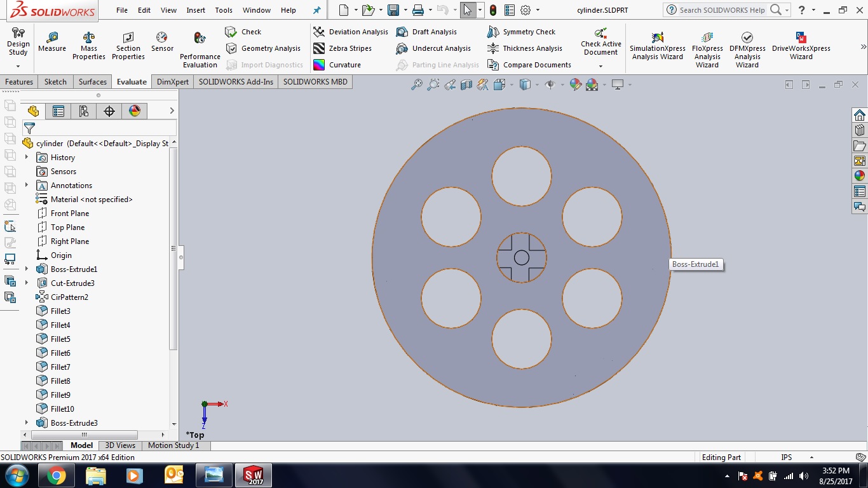
Task: Run the Check tool
Action: tap(243, 32)
